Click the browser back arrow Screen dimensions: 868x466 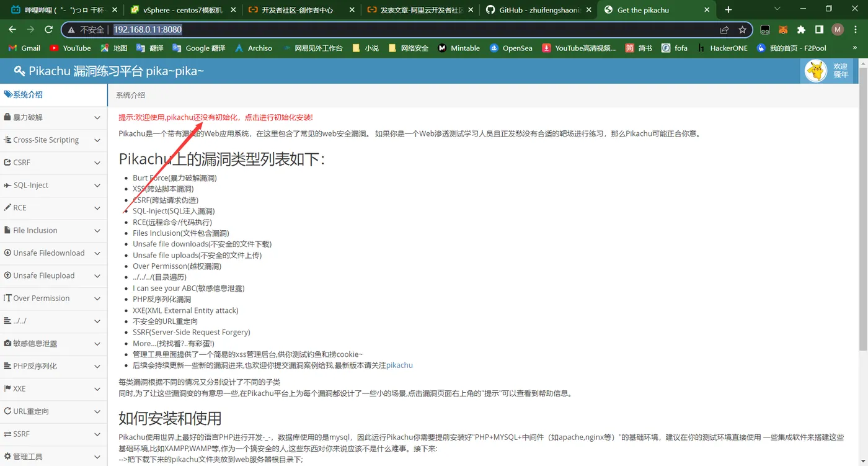click(12, 29)
